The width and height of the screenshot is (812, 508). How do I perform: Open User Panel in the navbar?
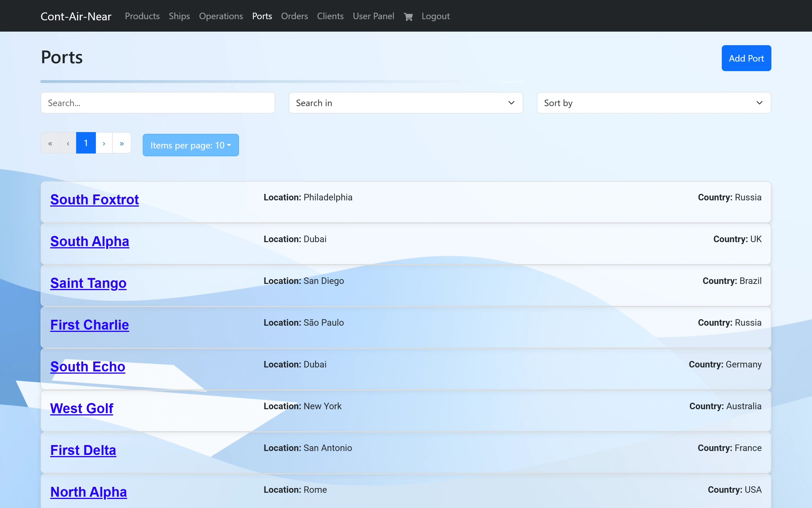tap(374, 16)
